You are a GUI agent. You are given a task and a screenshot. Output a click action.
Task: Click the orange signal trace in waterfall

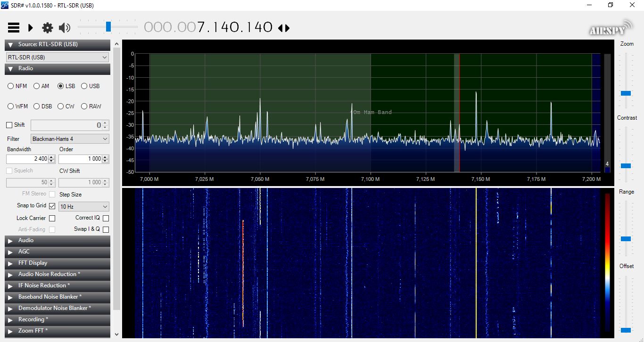[x=243, y=273]
